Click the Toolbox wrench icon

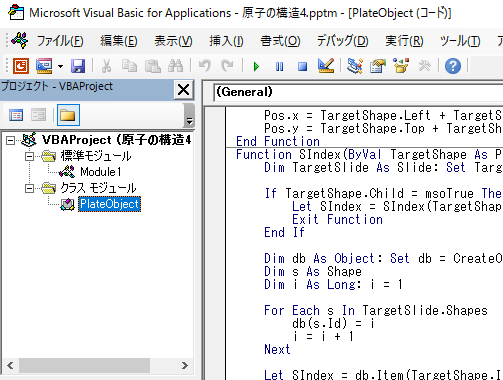[x=424, y=66]
